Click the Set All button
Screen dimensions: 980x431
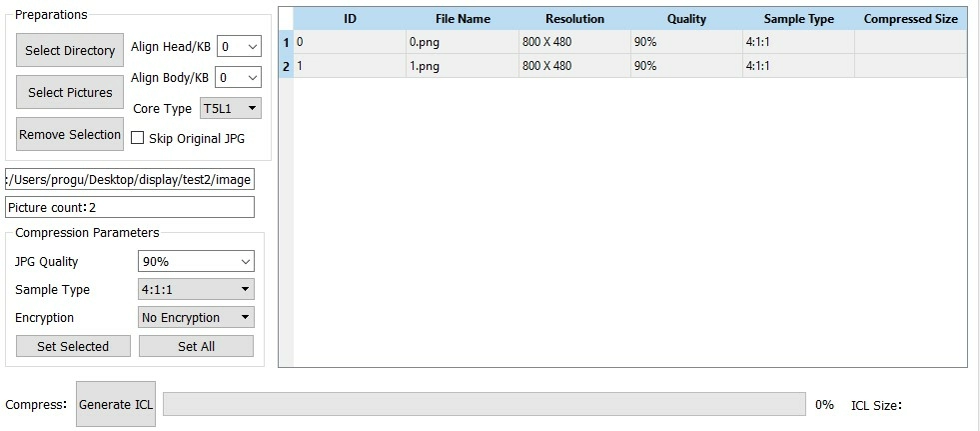click(x=196, y=346)
